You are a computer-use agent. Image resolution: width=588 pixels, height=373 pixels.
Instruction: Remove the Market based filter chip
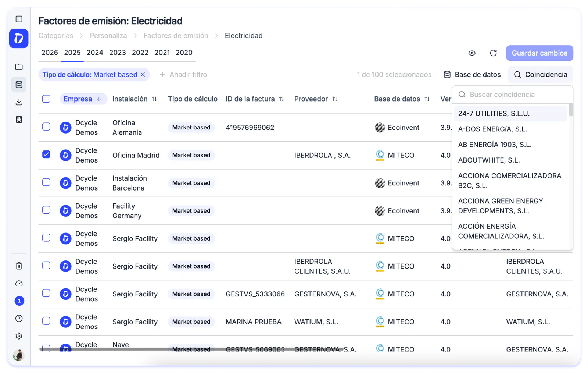143,75
